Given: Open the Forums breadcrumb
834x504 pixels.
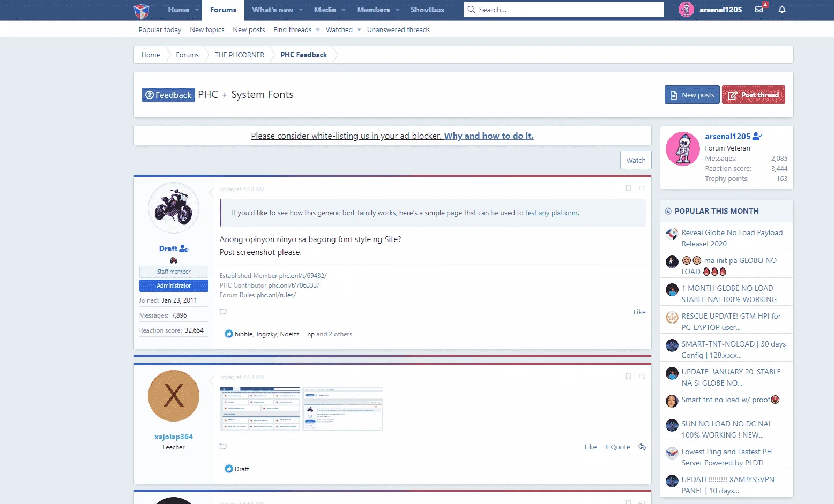Looking at the screenshot, I should 187,55.
